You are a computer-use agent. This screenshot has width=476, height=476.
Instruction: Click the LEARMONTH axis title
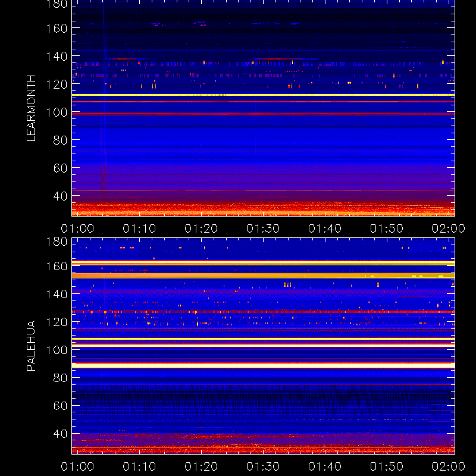[x=31, y=108]
